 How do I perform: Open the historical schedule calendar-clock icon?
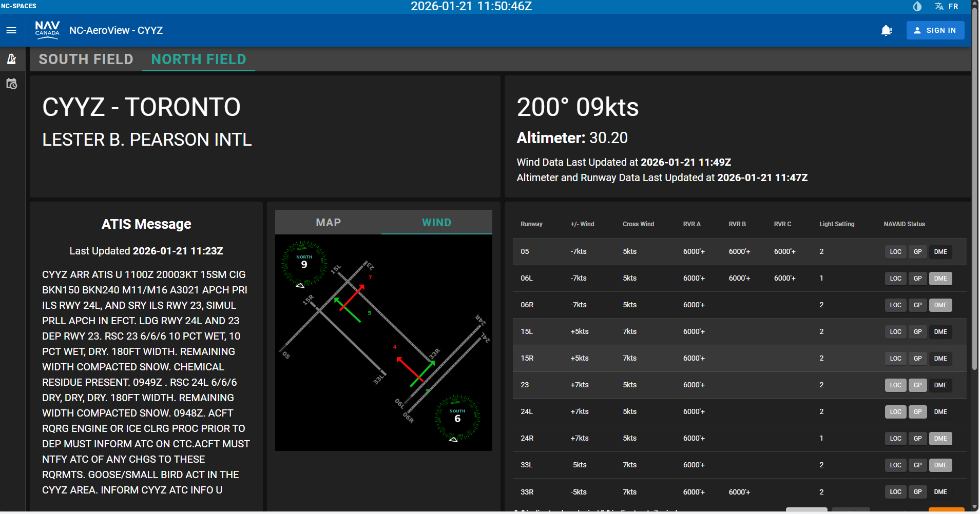click(x=12, y=84)
